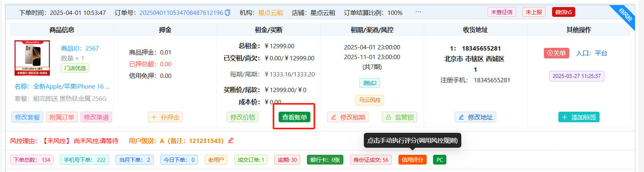This screenshot has height=172, width=644.
Task: Click the 修改套餐 button
Action: point(28,117)
